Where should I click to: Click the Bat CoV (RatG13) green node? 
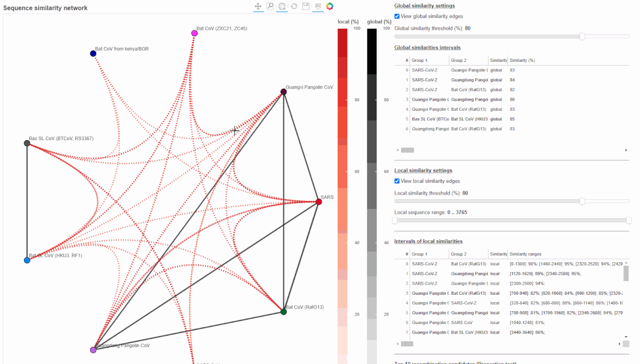(x=284, y=311)
